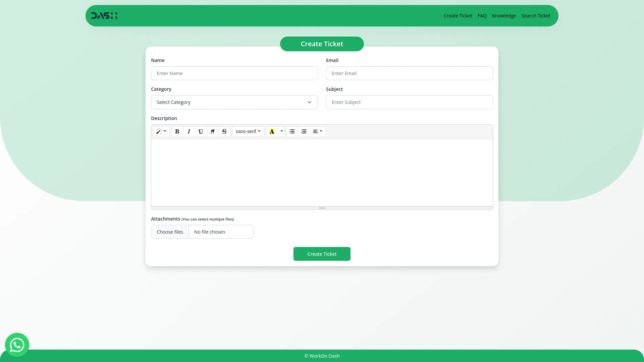
Task: Open the FAQ menu item
Action: (x=482, y=16)
